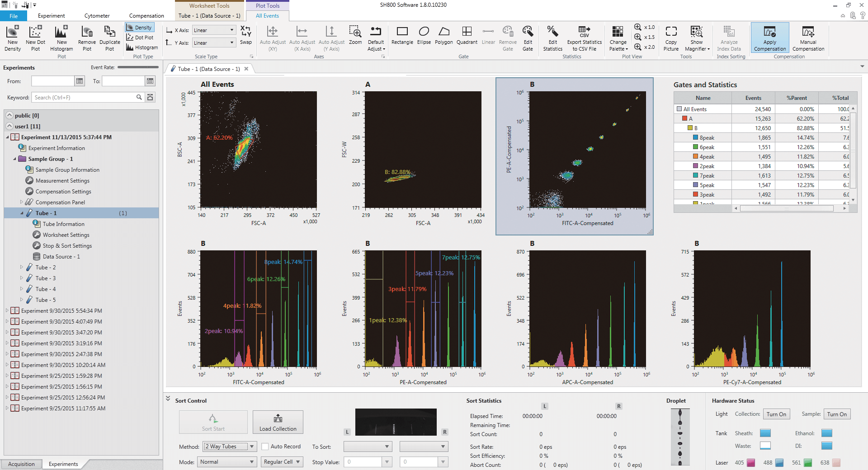Select the Dot Plot plot type
This screenshot has width=868, height=470.
pos(140,37)
